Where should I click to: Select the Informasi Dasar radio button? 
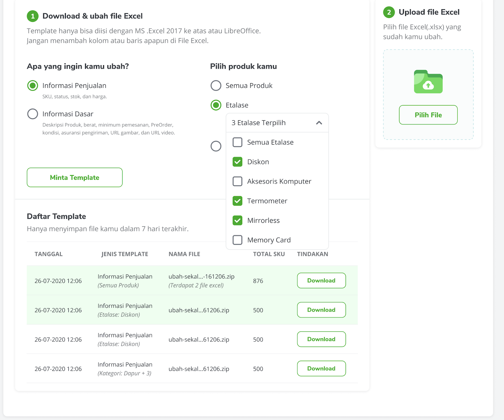(x=32, y=114)
